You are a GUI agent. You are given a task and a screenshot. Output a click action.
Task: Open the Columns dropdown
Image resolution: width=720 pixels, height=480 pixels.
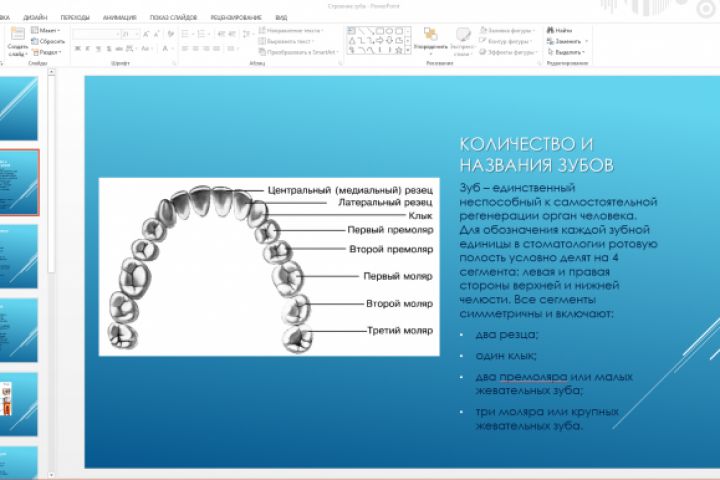[x=232, y=49]
